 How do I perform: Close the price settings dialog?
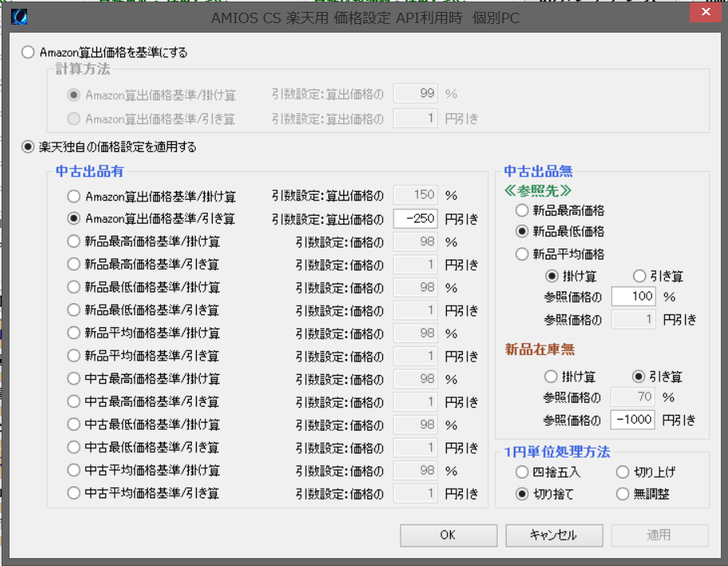[705, 12]
